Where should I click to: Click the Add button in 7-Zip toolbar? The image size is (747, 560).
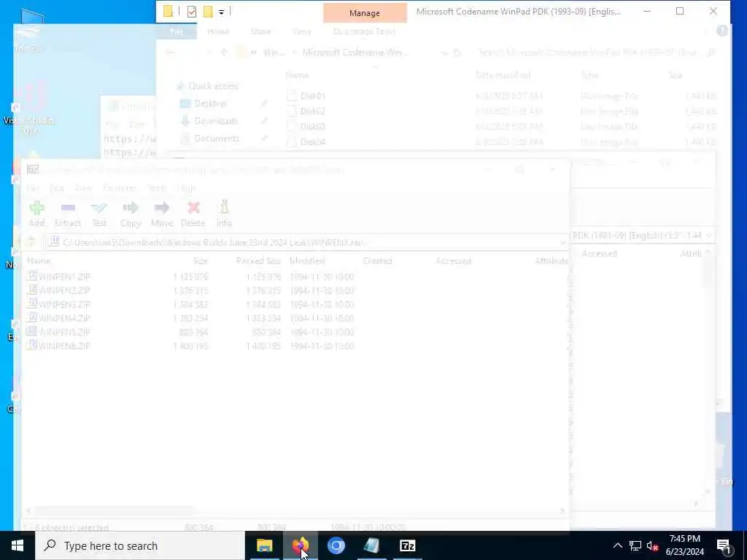pyautogui.click(x=36, y=214)
